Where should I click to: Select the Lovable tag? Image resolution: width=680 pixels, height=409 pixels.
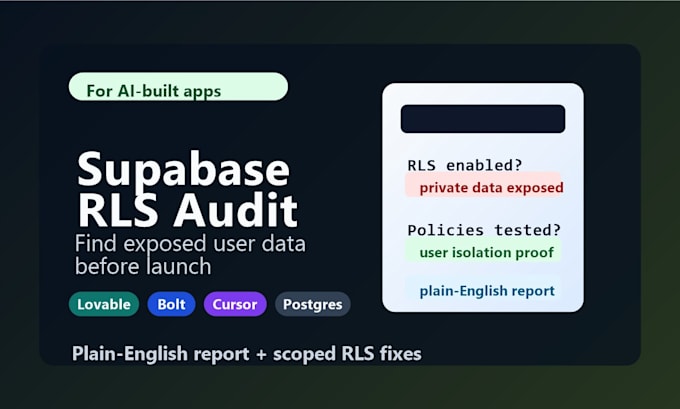point(104,304)
